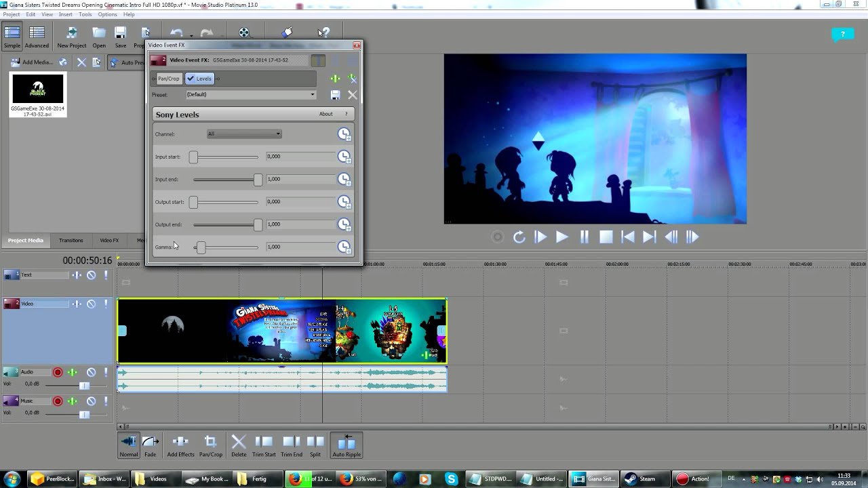This screenshot has height=488, width=868.
Task: Switch to Simple view mode
Action: pos(12,37)
